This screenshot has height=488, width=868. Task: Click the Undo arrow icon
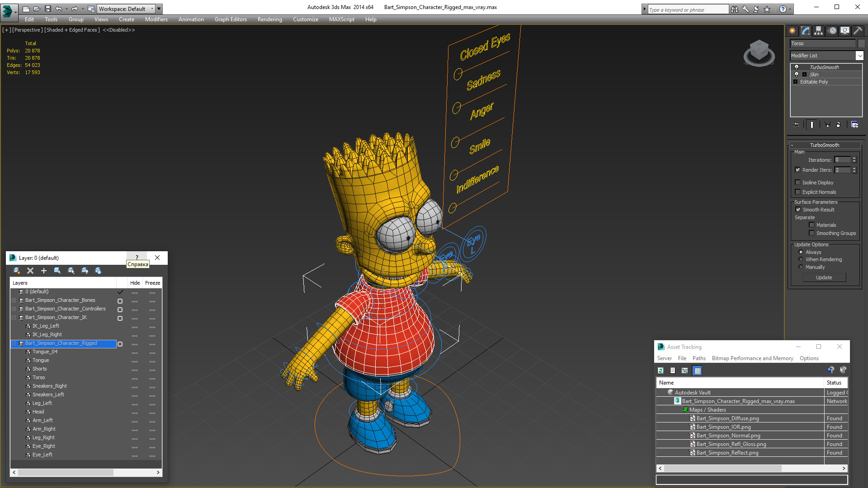click(x=58, y=9)
